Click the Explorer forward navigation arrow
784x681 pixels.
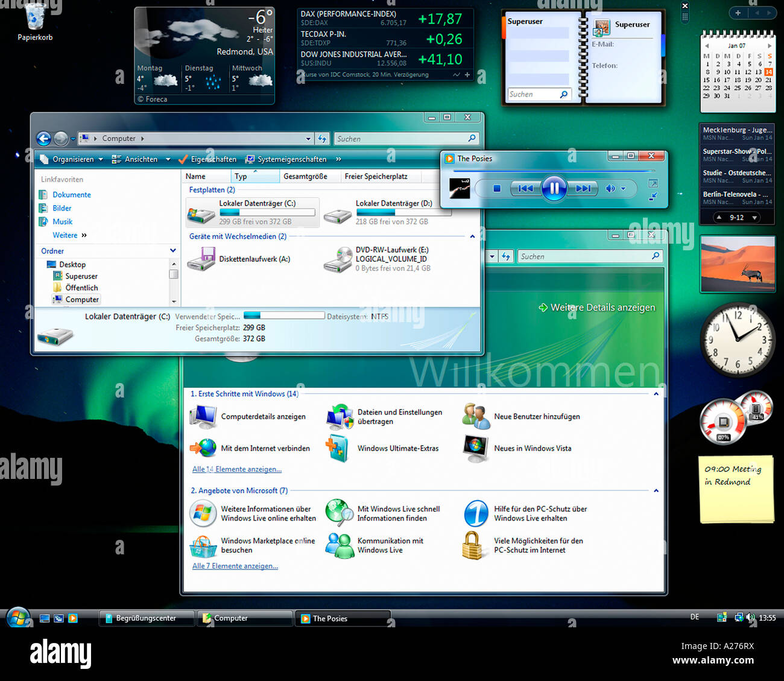pyautogui.click(x=61, y=139)
